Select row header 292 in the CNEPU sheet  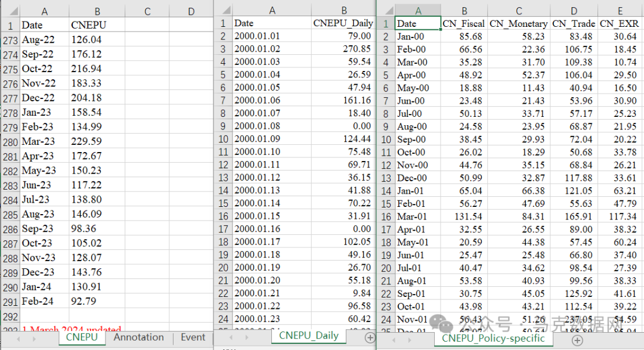point(10,317)
